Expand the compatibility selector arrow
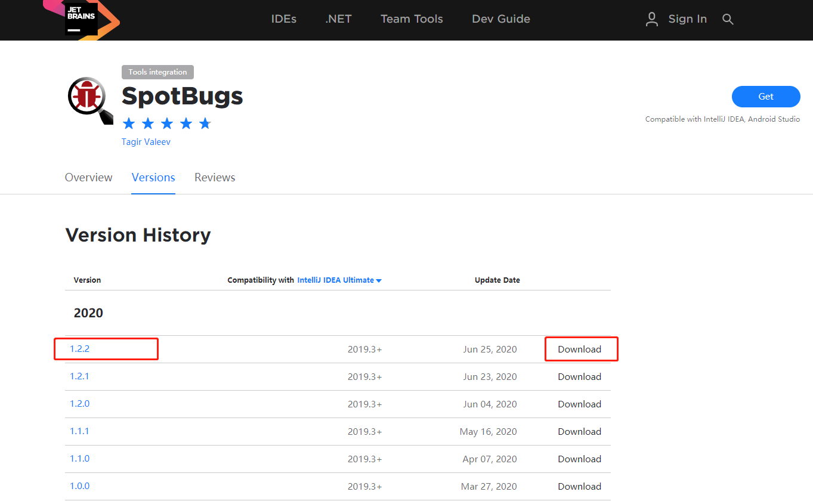This screenshot has width=813, height=504. (379, 280)
